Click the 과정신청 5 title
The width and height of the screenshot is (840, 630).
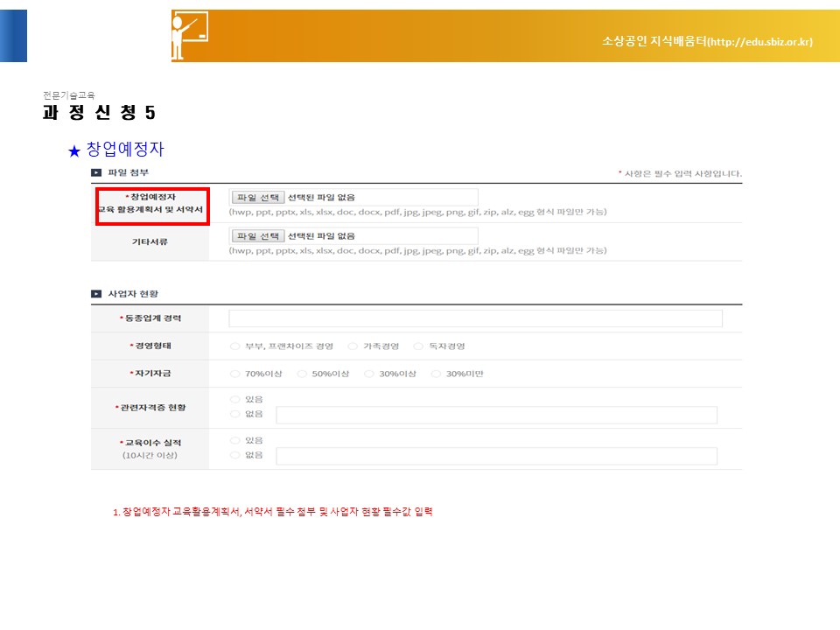pyautogui.click(x=99, y=113)
